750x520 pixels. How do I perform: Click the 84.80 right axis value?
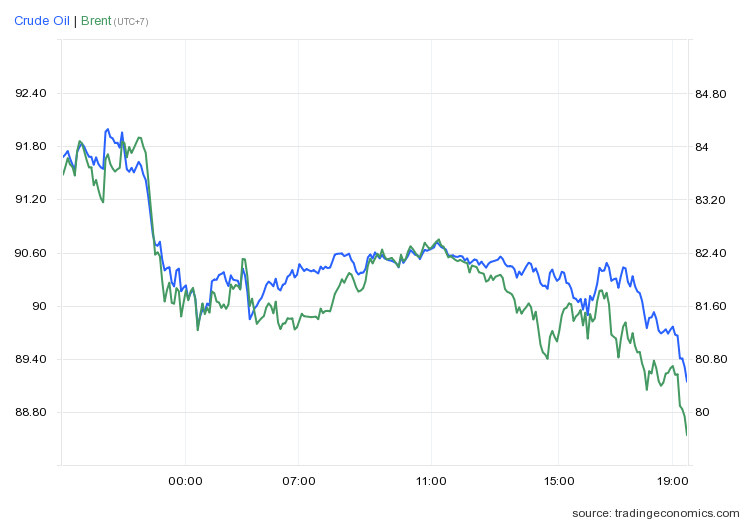click(x=710, y=94)
